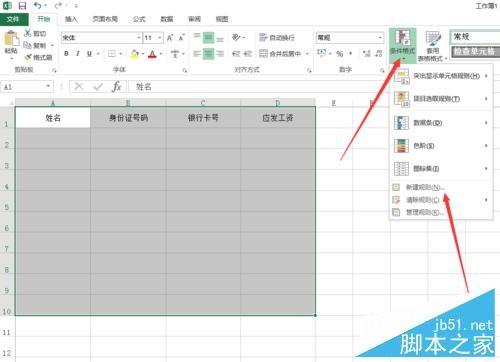Toggle Italic formatting
The width and height of the screenshot is (500, 362).
(78, 54)
